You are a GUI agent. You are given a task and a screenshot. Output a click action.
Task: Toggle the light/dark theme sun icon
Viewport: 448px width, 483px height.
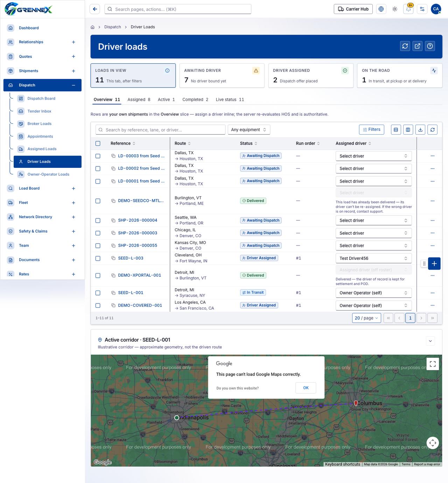[x=395, y=9]
